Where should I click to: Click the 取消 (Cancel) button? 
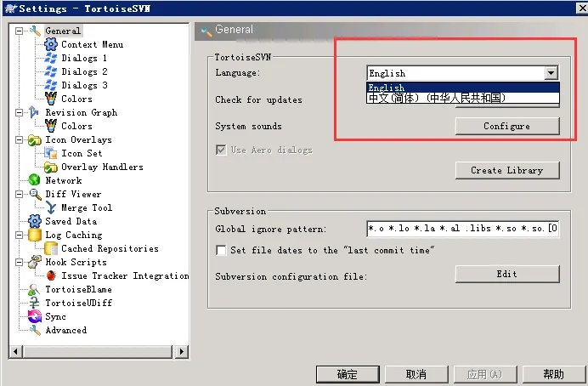coord(416,374)
